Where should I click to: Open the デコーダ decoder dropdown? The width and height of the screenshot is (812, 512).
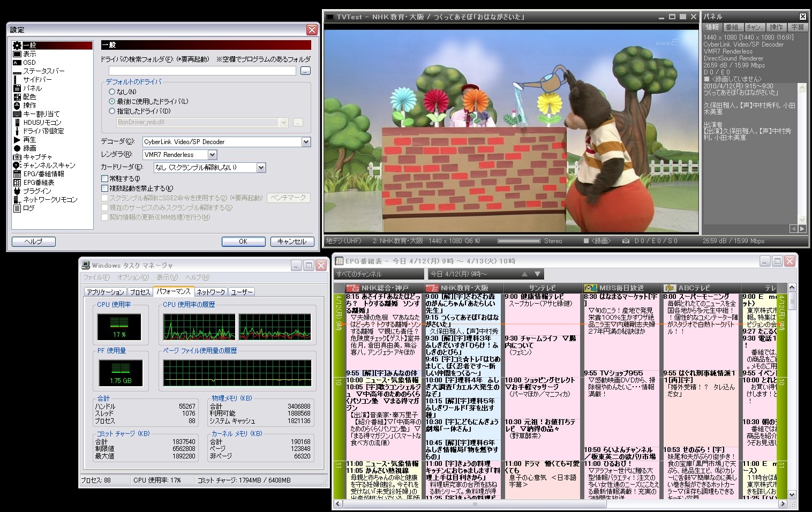click(x=306, y=142)
